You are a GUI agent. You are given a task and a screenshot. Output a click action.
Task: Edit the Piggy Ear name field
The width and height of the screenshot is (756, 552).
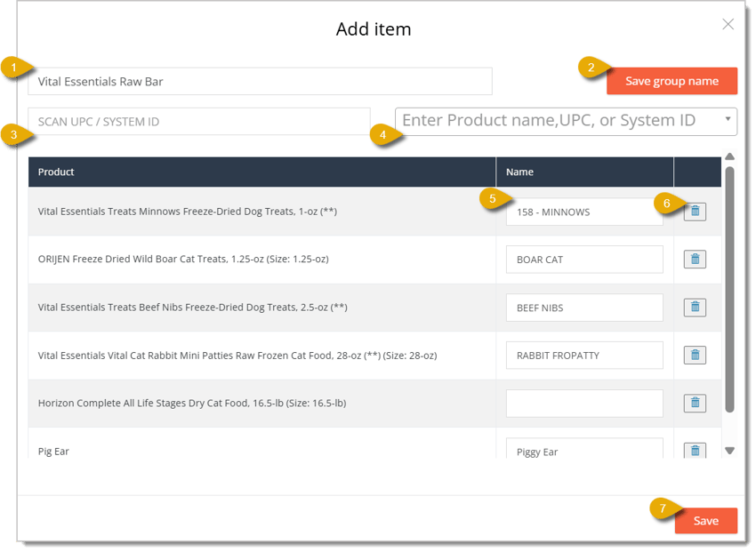584,448
